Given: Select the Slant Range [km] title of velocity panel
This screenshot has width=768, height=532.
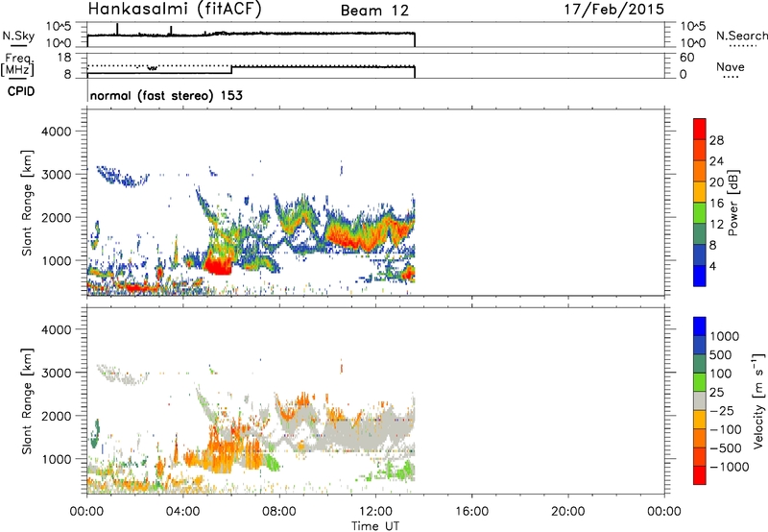Looking at the screenshot, I should [27, 400].
